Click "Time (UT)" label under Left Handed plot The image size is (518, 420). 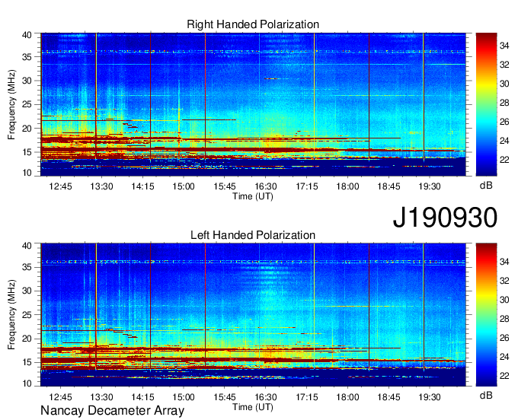(x=253, y=407)
